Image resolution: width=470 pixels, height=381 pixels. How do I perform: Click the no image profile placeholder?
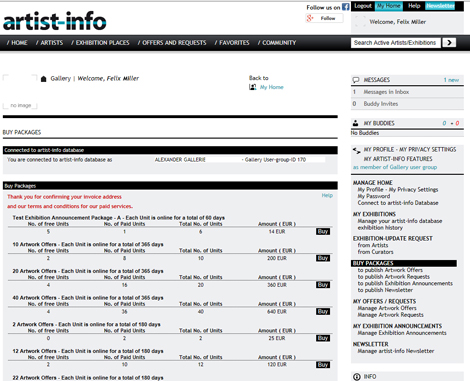[20, 92]
